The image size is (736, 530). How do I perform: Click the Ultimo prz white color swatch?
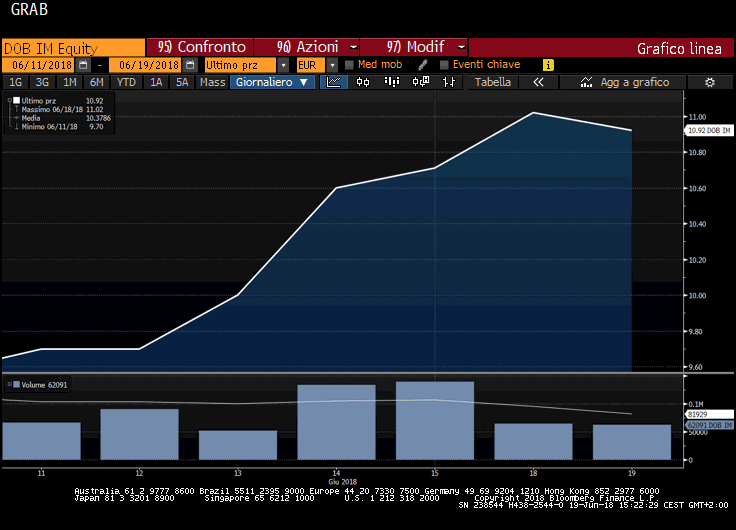pyautogui.click(x=16, y=101)
